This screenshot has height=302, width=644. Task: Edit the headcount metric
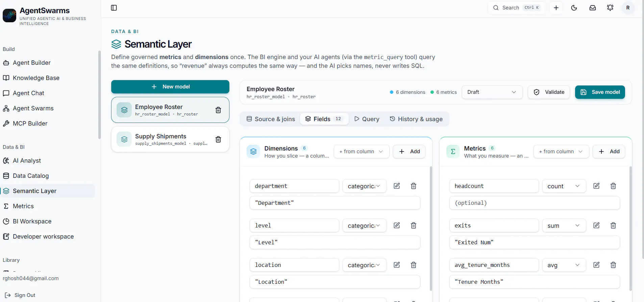(596, 186)
